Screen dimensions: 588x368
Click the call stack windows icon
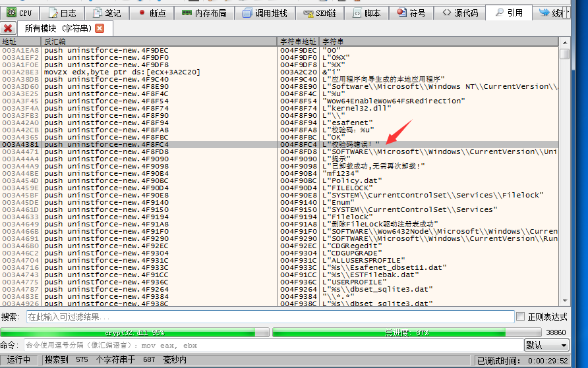(x=247, y=13)
